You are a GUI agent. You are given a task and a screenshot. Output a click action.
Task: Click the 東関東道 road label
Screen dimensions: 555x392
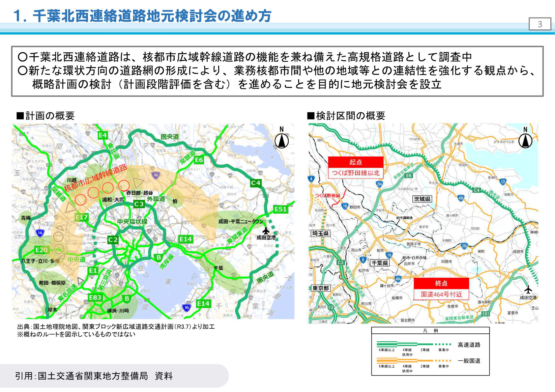237,235
